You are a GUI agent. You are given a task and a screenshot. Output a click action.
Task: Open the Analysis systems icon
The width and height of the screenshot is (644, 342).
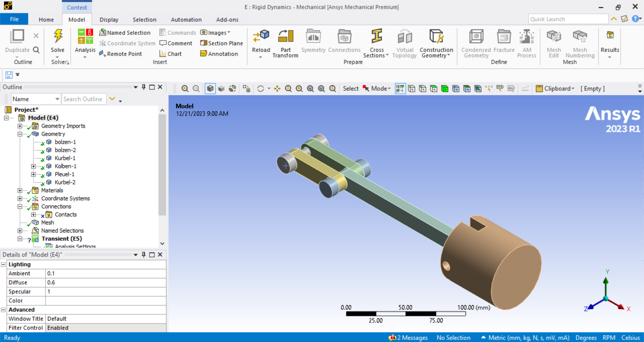[x=85, y=36]
